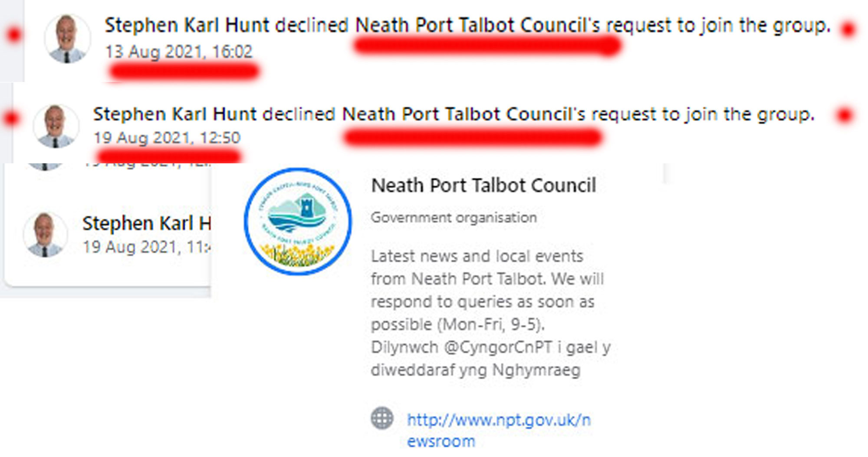Screen dimensions: 868x457
Task: Open avatar next to 19 Aug 11: entry
Action: (x=45, y=235)
